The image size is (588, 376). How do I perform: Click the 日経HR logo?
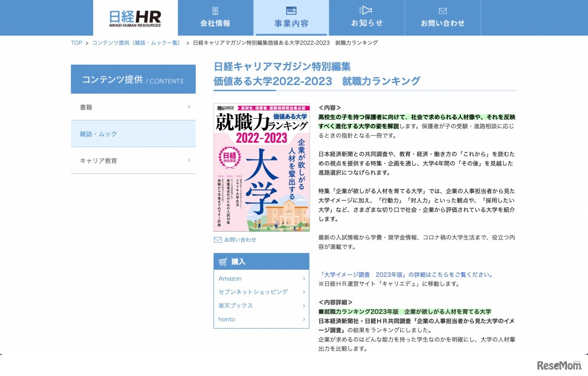[135, 18]
